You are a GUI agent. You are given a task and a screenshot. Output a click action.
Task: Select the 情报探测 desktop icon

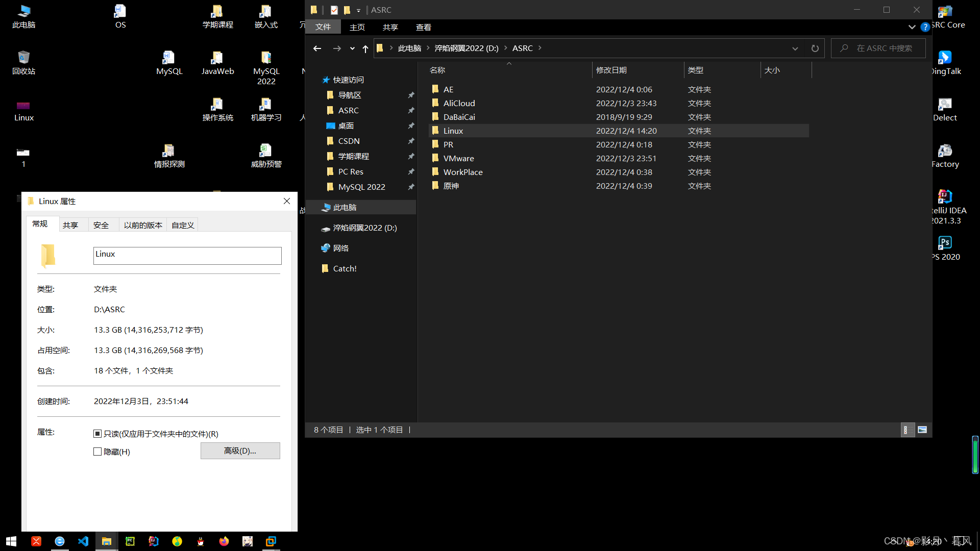point(169,156)
